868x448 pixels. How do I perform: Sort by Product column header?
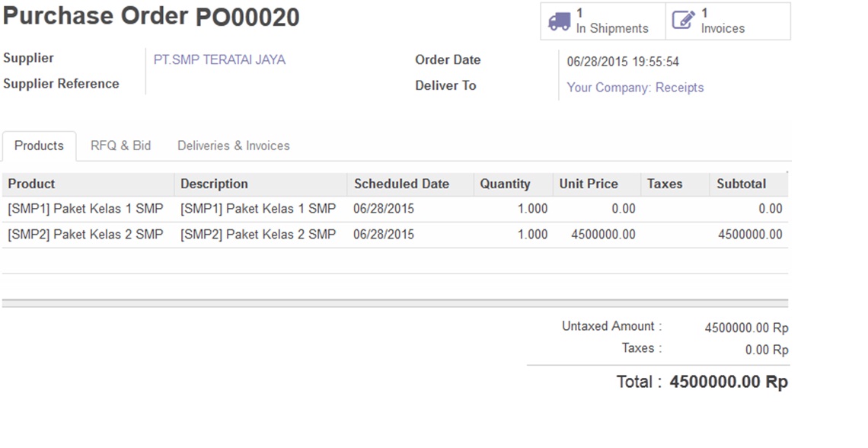(x=32, y=184)
